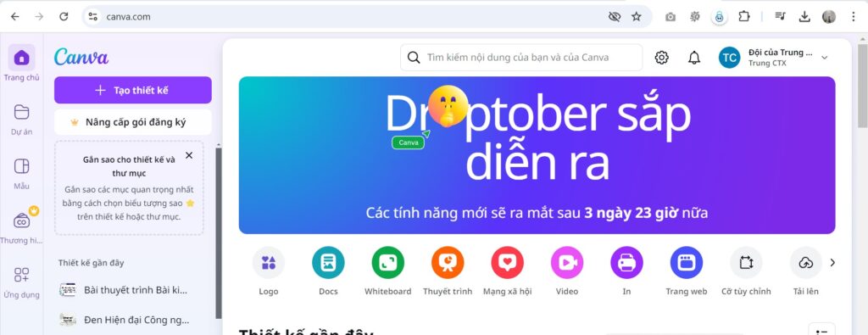Open Đen Hiện đại Công ng... recent design
This screenshot has height=335, width=868.
[133, 320]
